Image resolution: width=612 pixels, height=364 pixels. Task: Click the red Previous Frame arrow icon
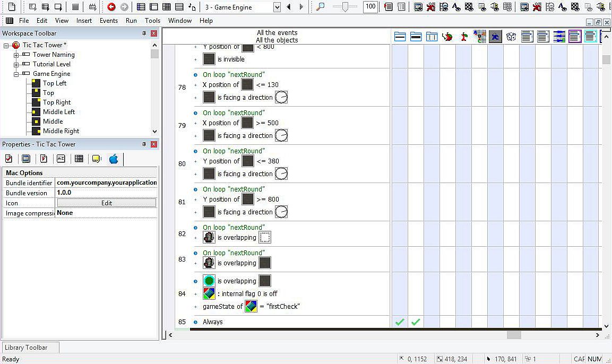[x=111, y=7]
